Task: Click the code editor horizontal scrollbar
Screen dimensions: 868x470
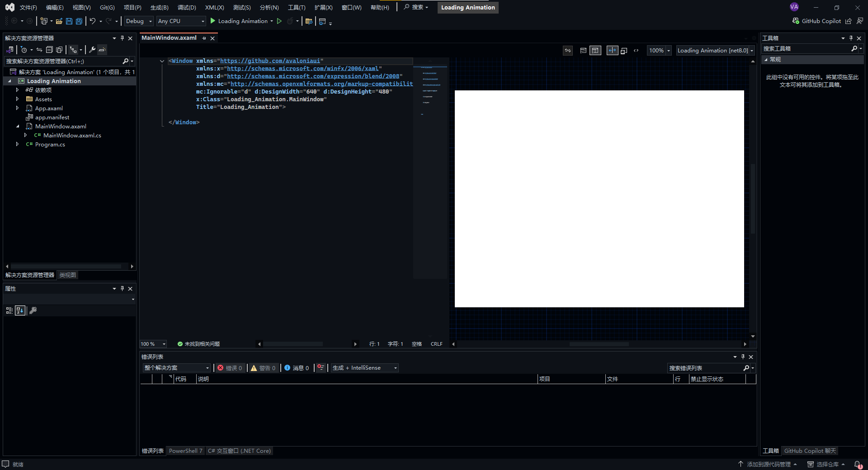Action: tap(293, 344)
